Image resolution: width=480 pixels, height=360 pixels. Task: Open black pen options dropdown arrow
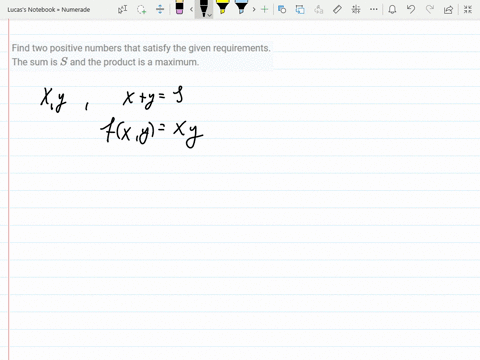pyautogui.click(x=210, y=15)
